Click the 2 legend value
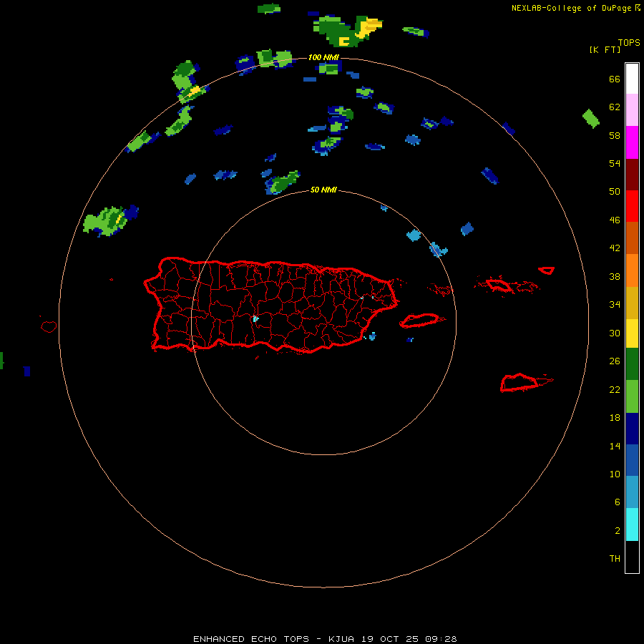Screen dimensions: 644x644 coord(618,530)
